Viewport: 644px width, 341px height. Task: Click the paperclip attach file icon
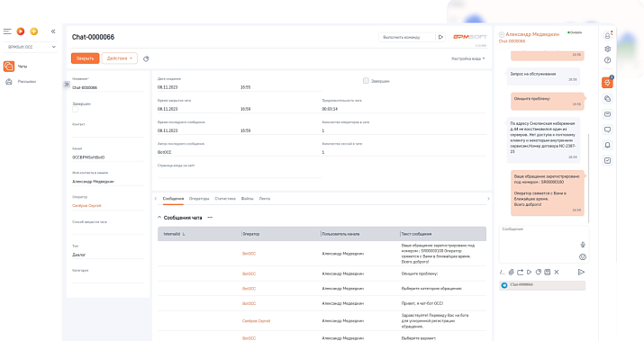tap(511, 272)
